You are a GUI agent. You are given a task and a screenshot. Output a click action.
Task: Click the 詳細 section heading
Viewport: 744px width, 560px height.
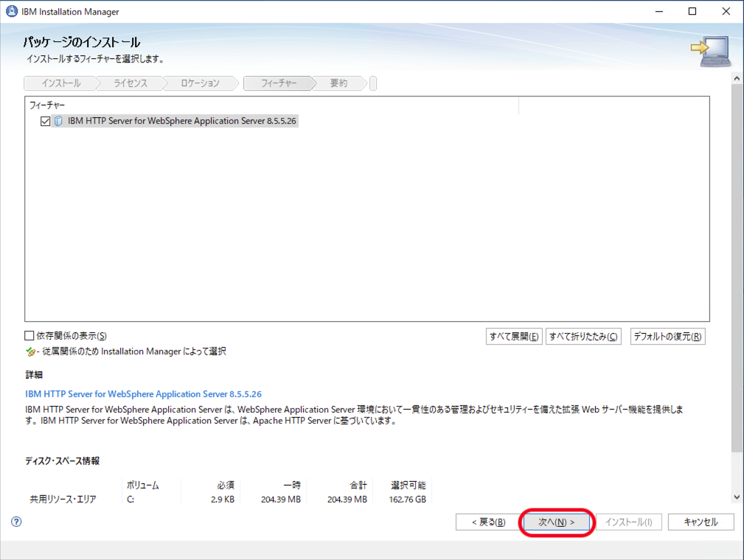pyautogui.click(x=34, y=374)
